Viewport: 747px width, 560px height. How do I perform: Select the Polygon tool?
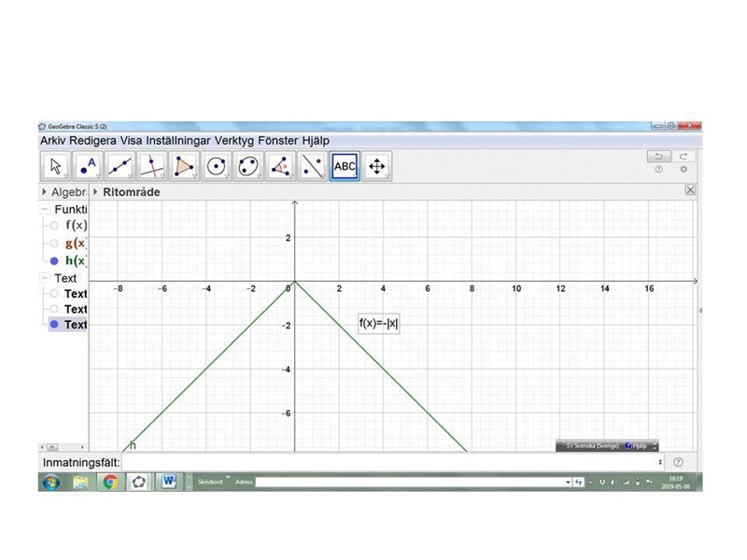(x=185, y=166)
